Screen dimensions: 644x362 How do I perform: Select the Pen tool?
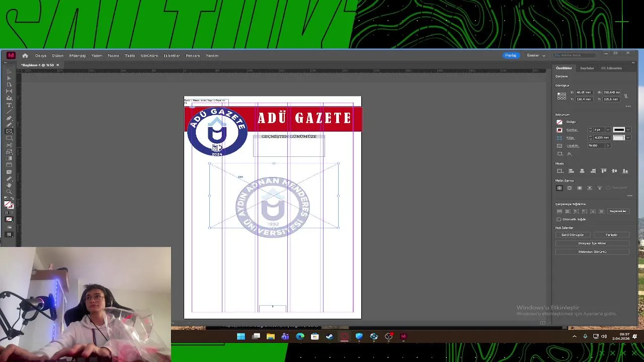pyautogui.click(x=9, y=118)
